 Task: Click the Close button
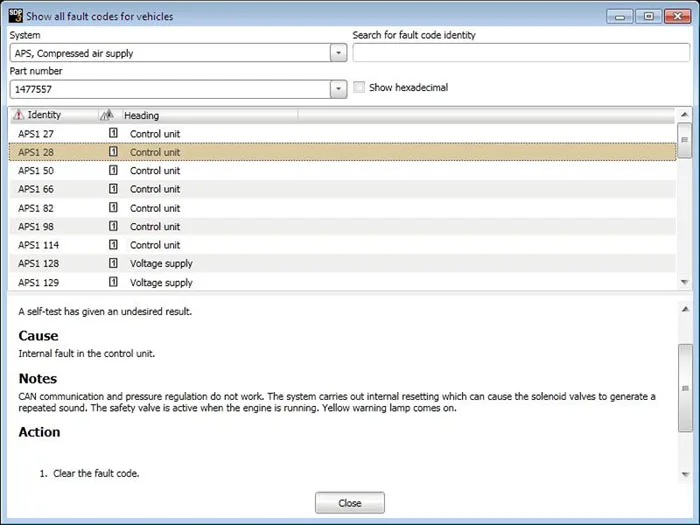(x=350, y=503)
